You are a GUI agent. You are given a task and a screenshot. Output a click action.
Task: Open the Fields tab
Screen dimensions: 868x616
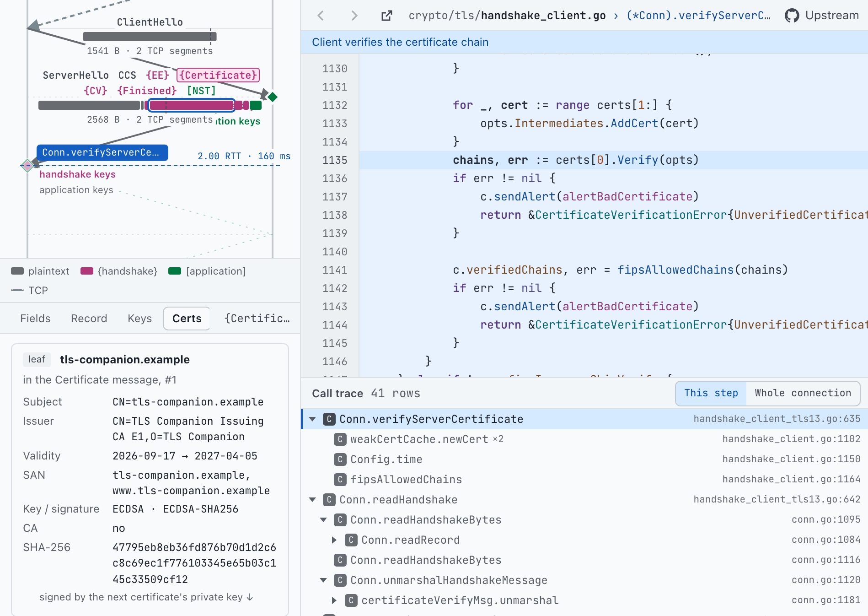(x=35, y=319)
